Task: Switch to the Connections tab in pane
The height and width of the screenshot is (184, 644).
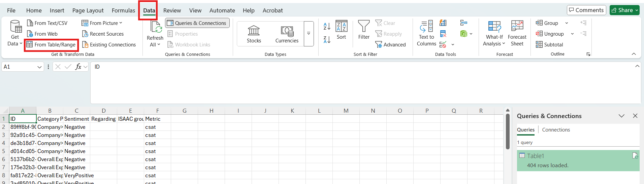Action: click(556, 130)
